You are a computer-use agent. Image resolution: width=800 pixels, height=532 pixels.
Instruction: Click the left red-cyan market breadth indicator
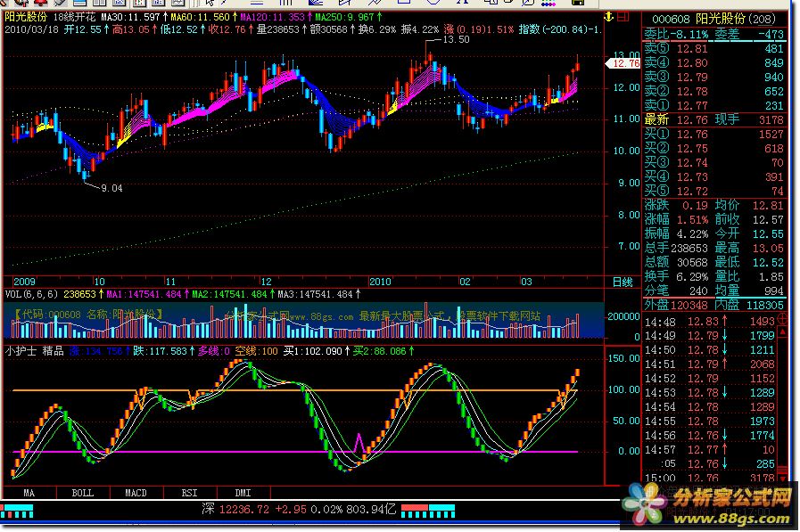(18, 509)
